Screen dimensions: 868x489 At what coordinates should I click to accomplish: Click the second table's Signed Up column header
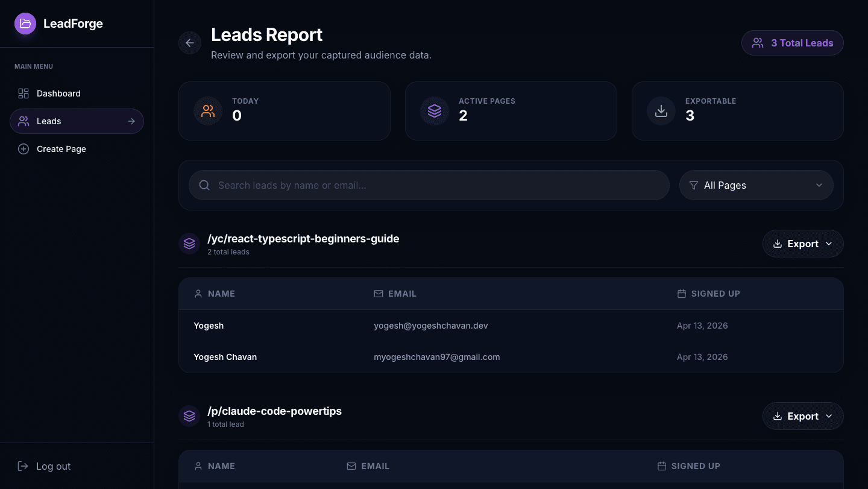(689, 466)
